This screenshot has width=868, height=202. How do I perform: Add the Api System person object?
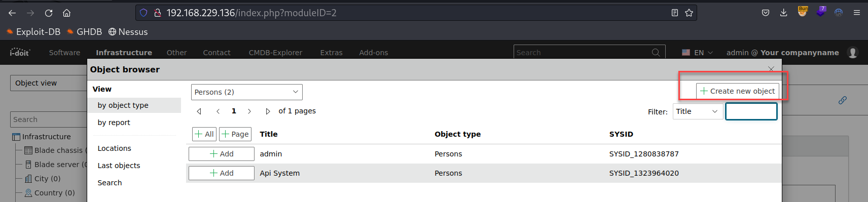[x=222, y=173]
